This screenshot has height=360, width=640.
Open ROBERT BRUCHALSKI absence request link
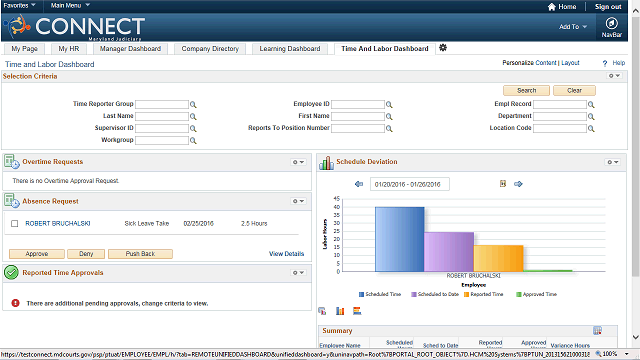pos(58,223)
